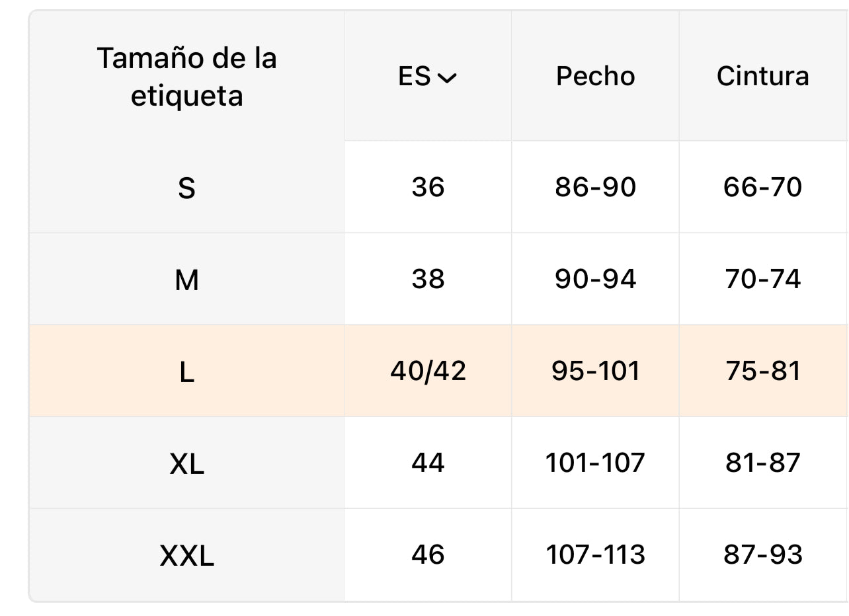Viewport: 849px width, 616px height.
Task: Click the ES size 38 cell
Action: [428, 280]
